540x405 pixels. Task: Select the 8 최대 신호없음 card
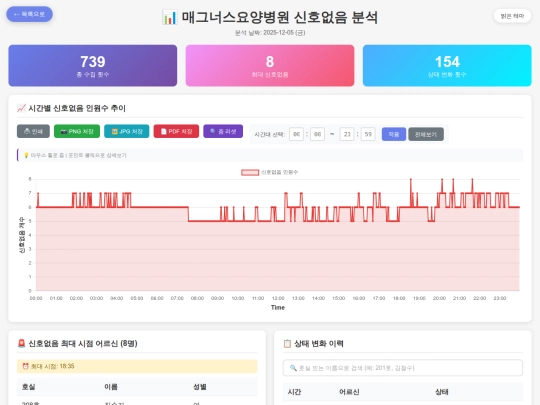tap(270, 65)
